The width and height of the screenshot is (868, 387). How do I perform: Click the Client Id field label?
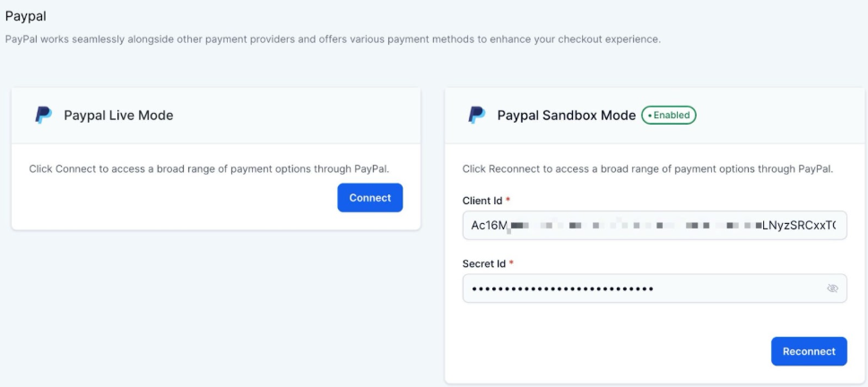coord(483,201)
